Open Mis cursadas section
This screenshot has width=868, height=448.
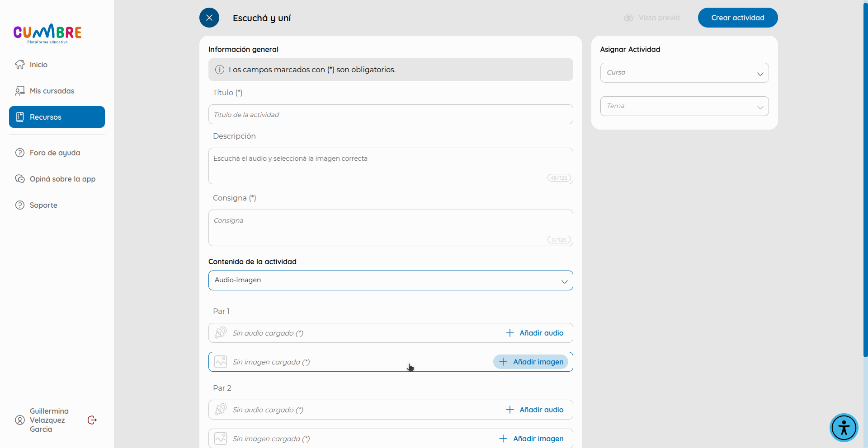pos(57,91)
